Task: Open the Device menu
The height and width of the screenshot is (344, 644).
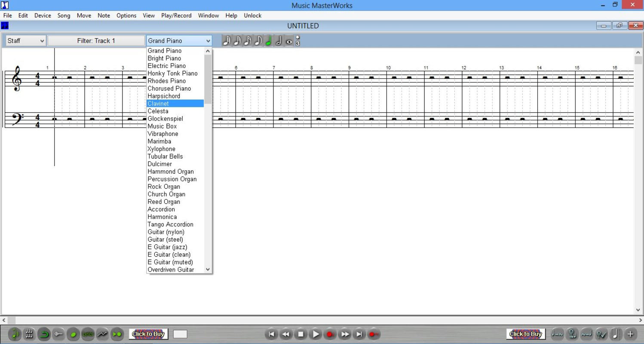Action: [x=43, y=15]
